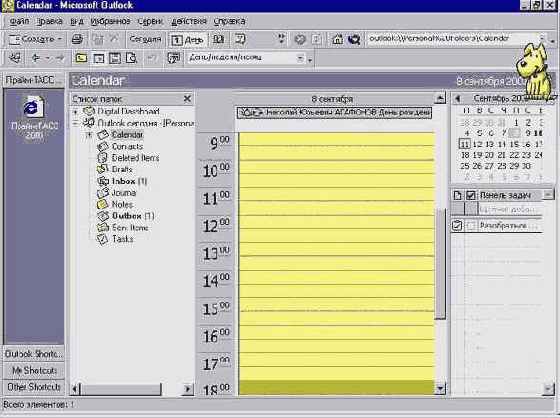Click folder list scroll right arrow
The height and width of the screenshot is (418, 560).
(x=188, y=389)
